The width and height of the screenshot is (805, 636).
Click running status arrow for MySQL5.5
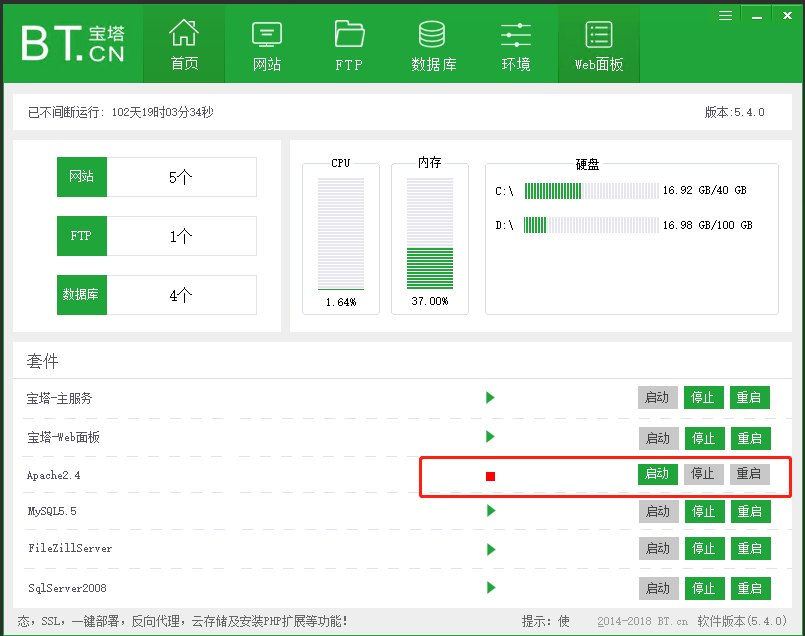pyautogui.click(x=491, y=511)
